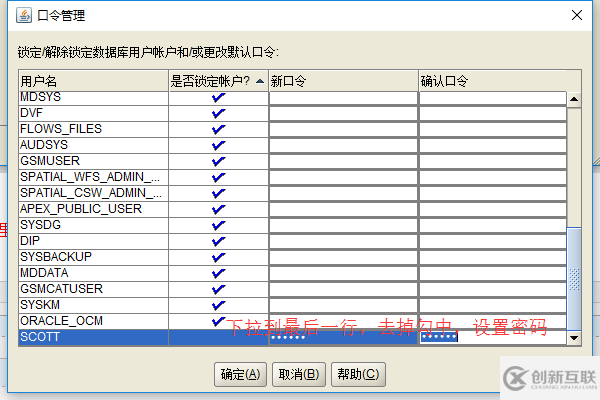Click new password field for SYSDG

tap(343, 225)
